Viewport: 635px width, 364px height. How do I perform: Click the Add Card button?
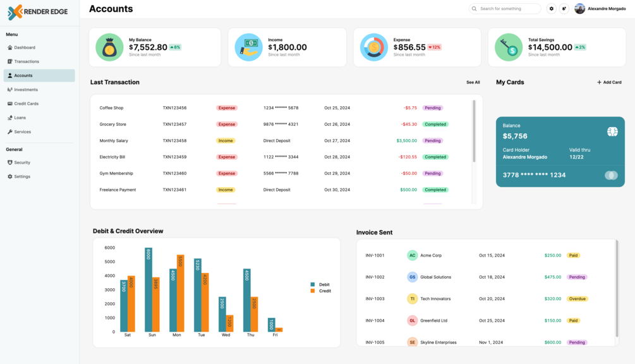point(609,82)
